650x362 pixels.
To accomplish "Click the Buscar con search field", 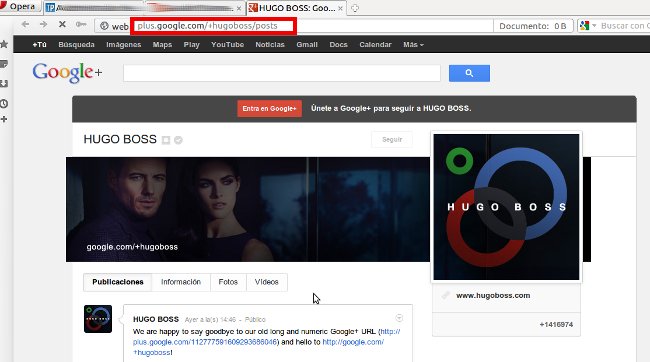I will click(625, 26).
